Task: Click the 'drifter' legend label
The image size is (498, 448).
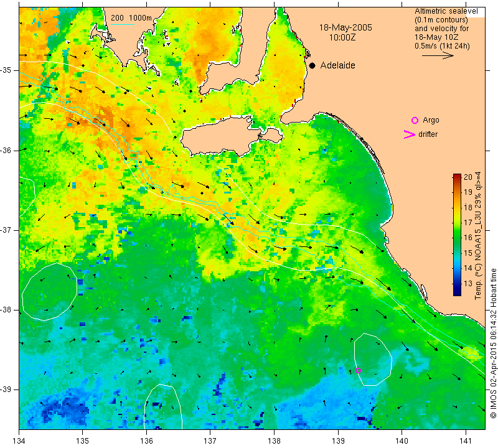Action: [x=428, y=134]
